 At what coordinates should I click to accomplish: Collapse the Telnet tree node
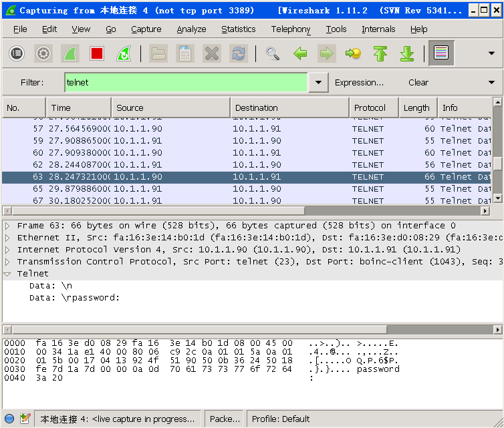pyautogui.click(x=7, y=274)
